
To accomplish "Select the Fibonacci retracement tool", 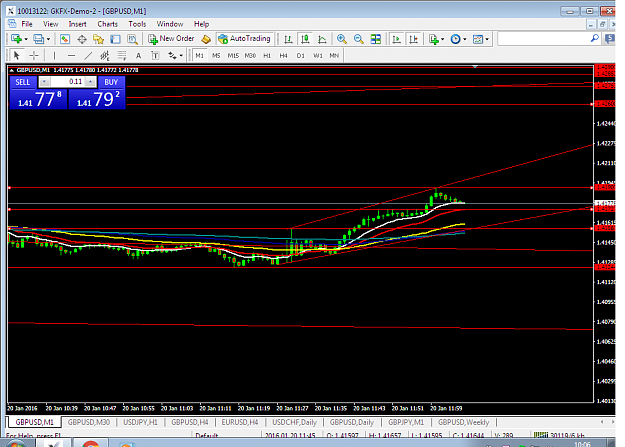I will (122, 55).
